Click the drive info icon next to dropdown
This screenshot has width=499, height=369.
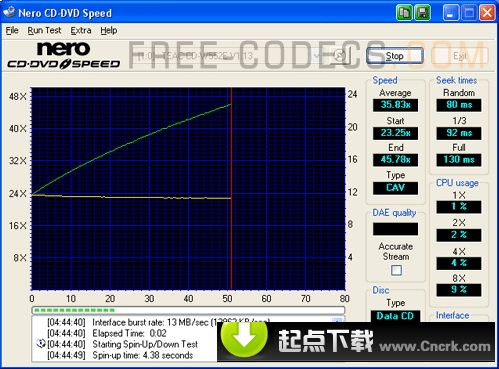[x=340, y=56]
